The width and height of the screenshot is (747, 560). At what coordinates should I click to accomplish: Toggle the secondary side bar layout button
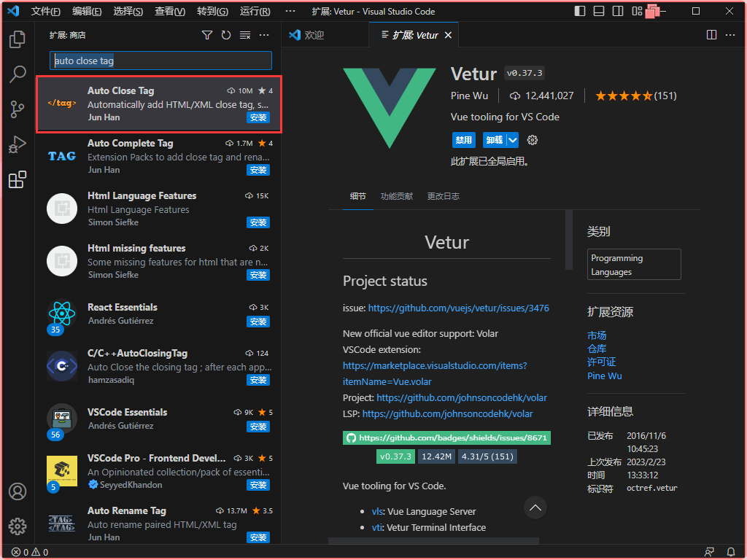[x=618, y=11]
